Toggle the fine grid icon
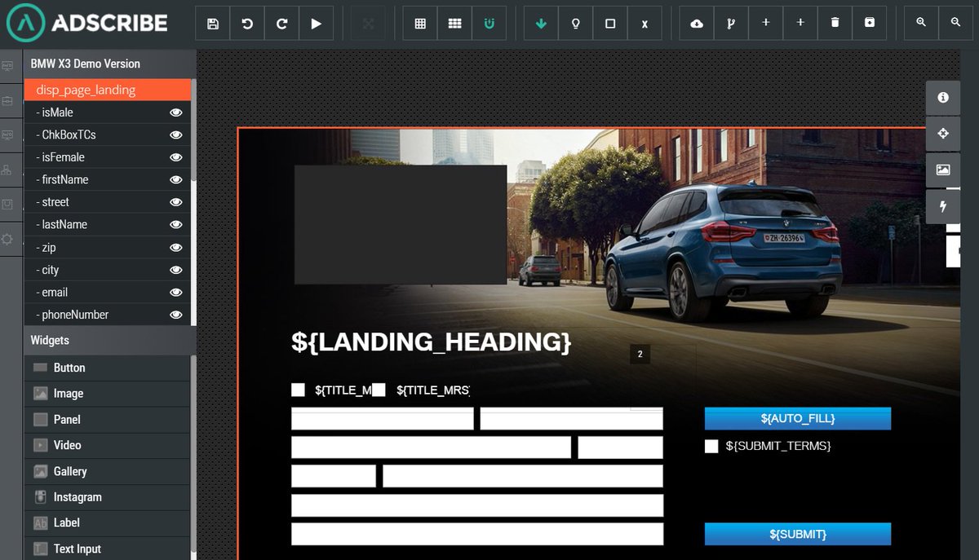The image size is (979, 560). pos(420,24)
